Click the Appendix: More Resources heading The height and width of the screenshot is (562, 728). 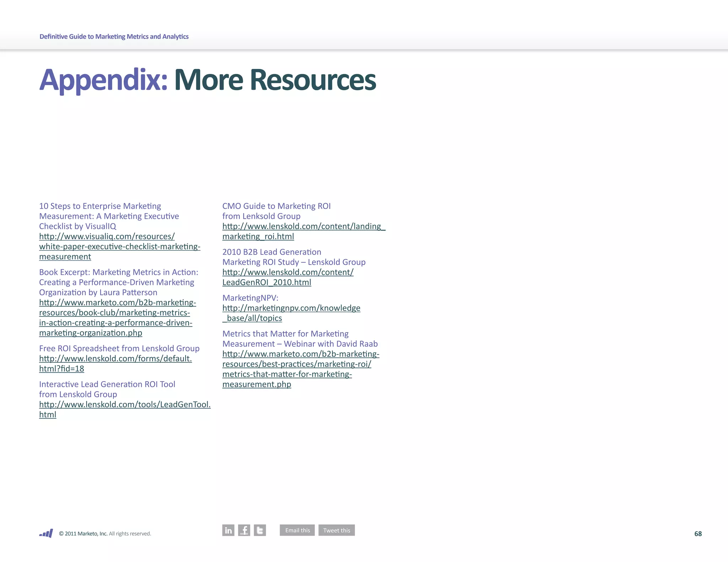click(x=207, y=80)
